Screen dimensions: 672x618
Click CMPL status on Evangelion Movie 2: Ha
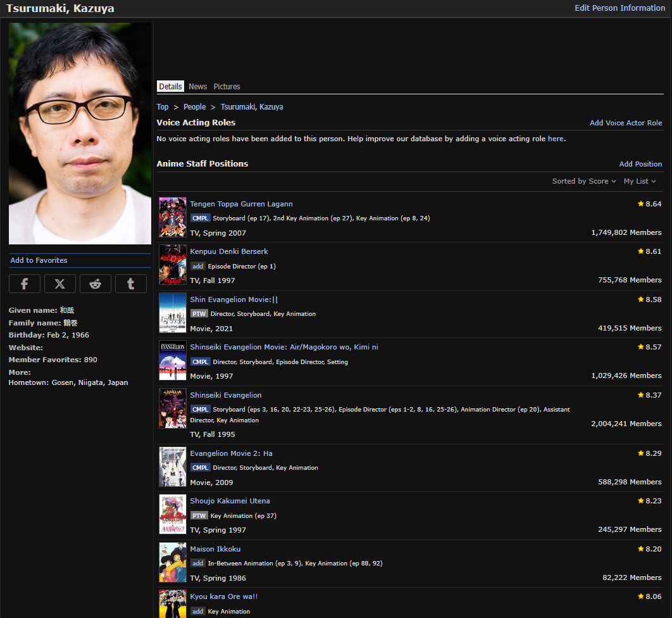(200, 468)
